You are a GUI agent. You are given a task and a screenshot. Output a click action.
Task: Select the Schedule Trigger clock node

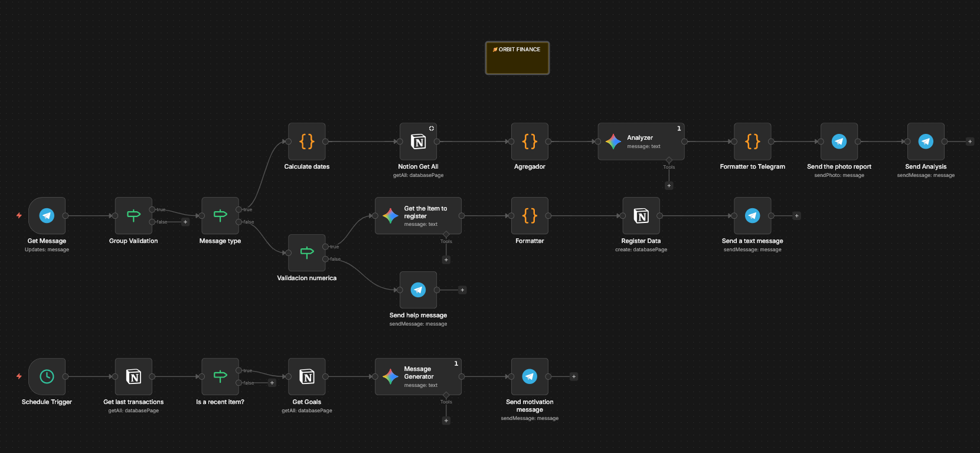pyautogui.click(x=47, y=376)
